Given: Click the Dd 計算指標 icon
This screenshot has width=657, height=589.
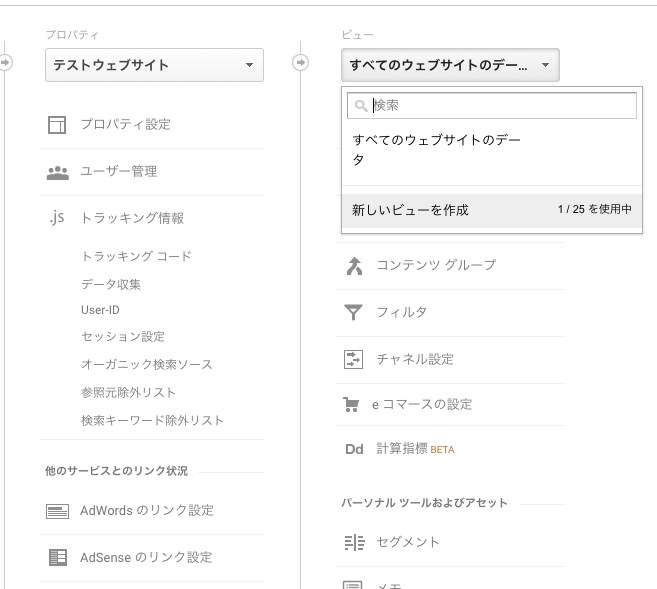Looking at the screenshot, I should (x=354, y=450).
